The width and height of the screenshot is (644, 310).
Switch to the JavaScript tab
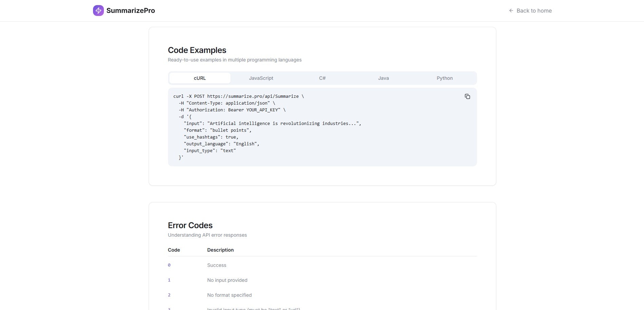[261, 78]
